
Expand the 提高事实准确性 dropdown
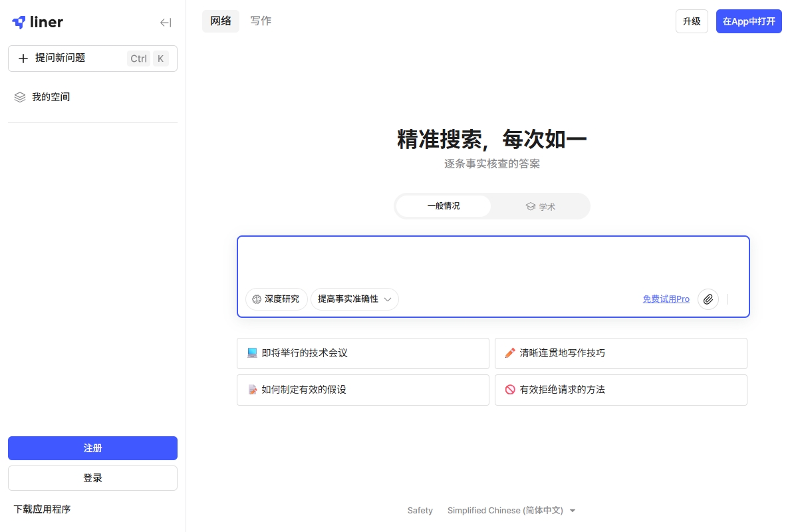[354, 299]
